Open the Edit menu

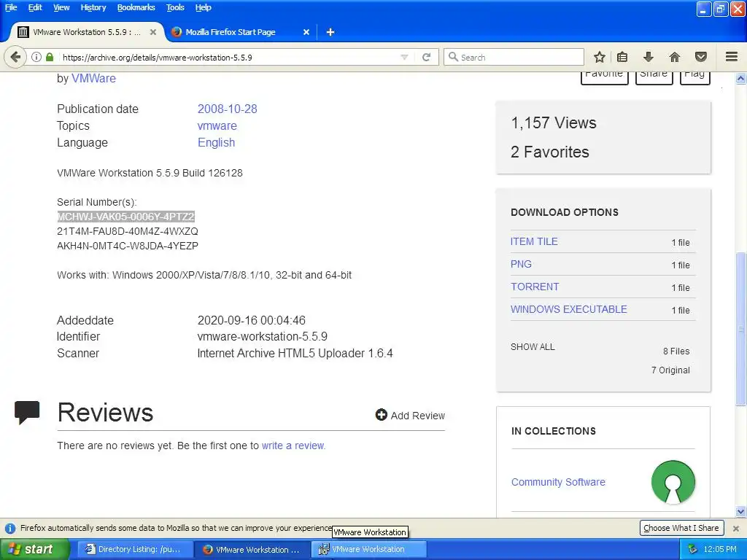35,7
